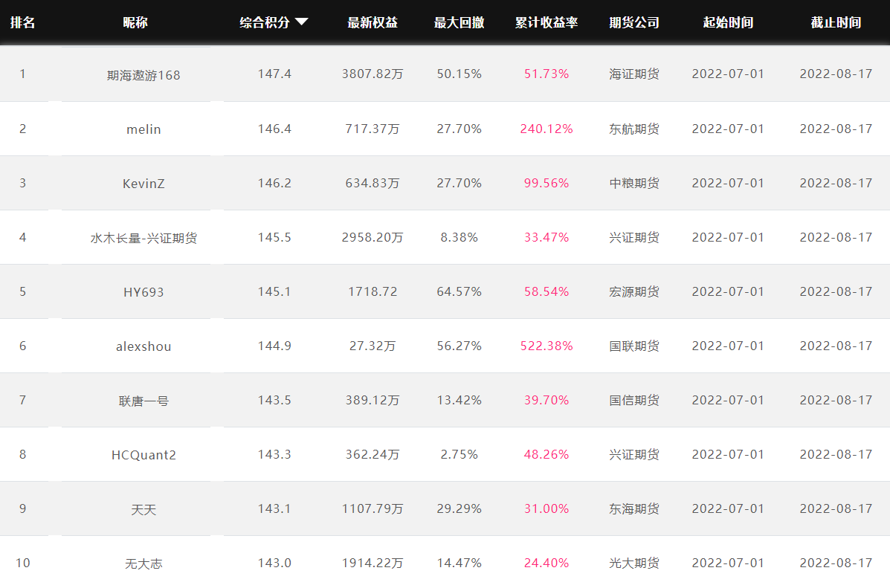This screenshot has height=588, width=890.
Task: Select the nickname KevinZ
Action: (144, 184)
